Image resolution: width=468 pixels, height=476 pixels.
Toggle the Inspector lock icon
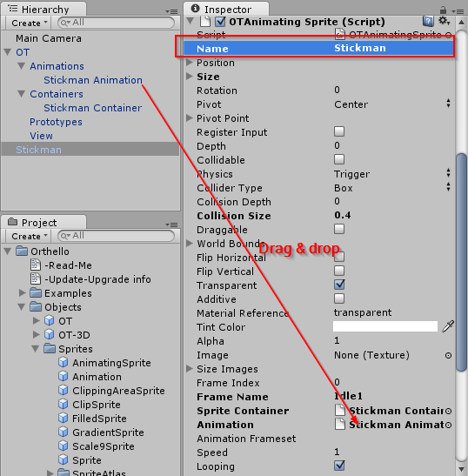pyautogui.click(x=443, y=10)
